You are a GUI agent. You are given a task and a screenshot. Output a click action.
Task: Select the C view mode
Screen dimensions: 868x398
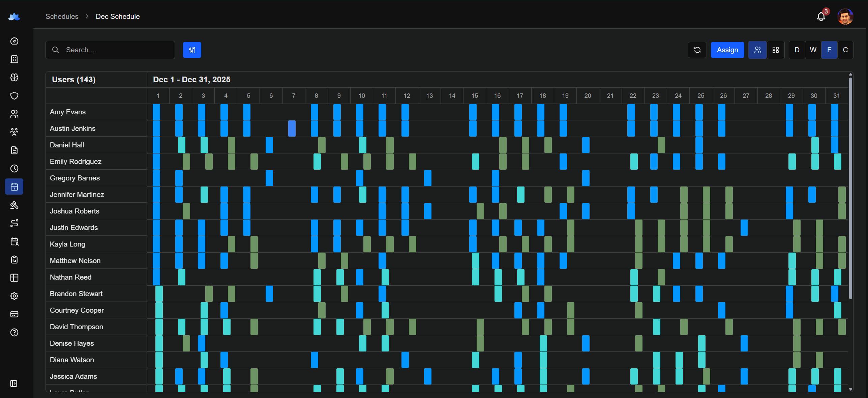point(845,50)
